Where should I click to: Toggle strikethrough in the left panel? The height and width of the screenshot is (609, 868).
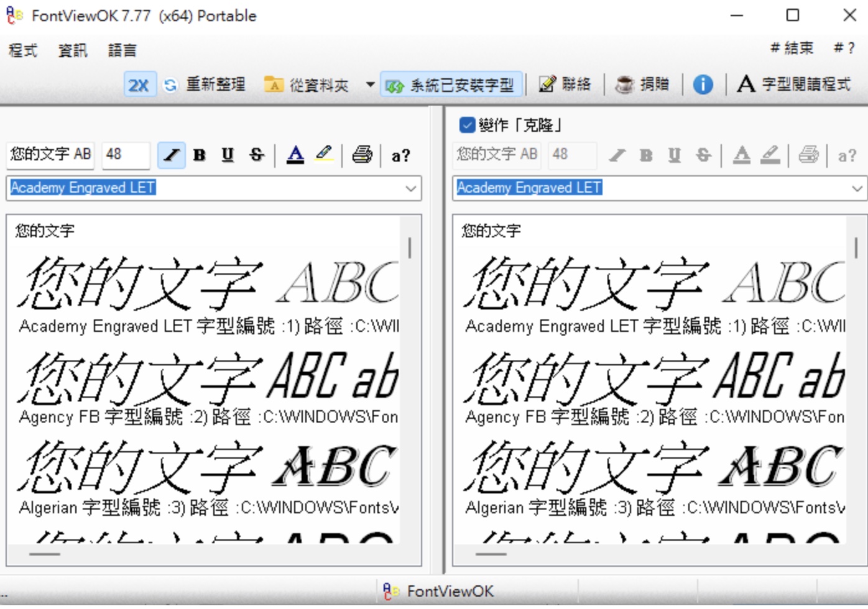tap(257, 155)
